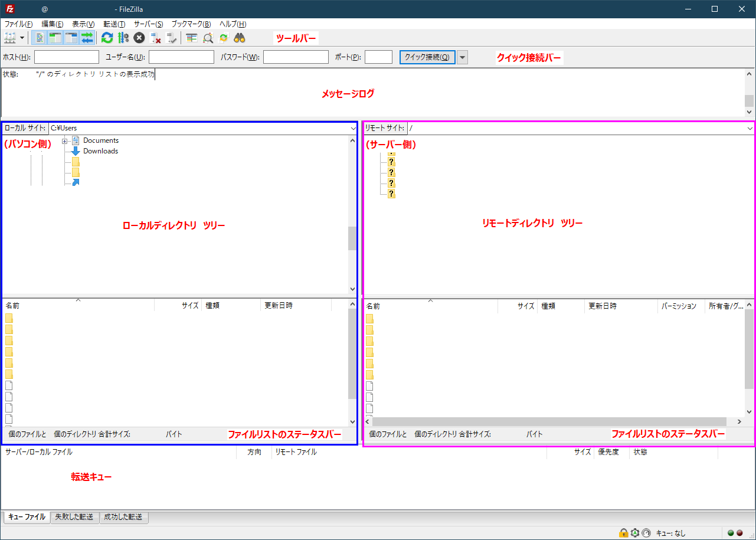Sort remote list by パーミッション column
This screenshot has width=756, height=540.
pos(681,306)
